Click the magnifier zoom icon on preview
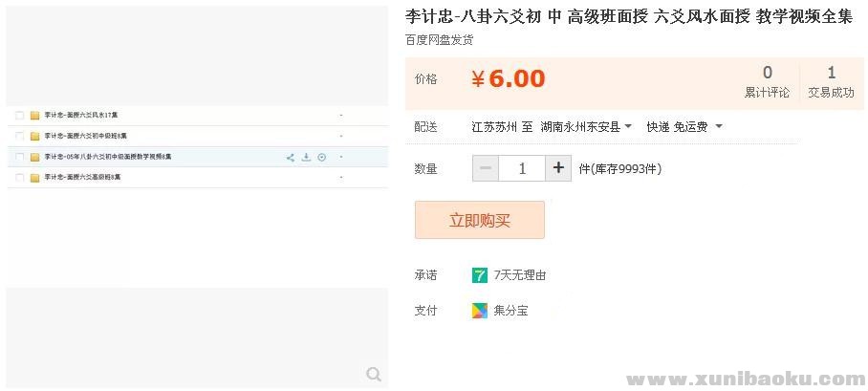Screen dimensions: 868x391 [374, 375]
